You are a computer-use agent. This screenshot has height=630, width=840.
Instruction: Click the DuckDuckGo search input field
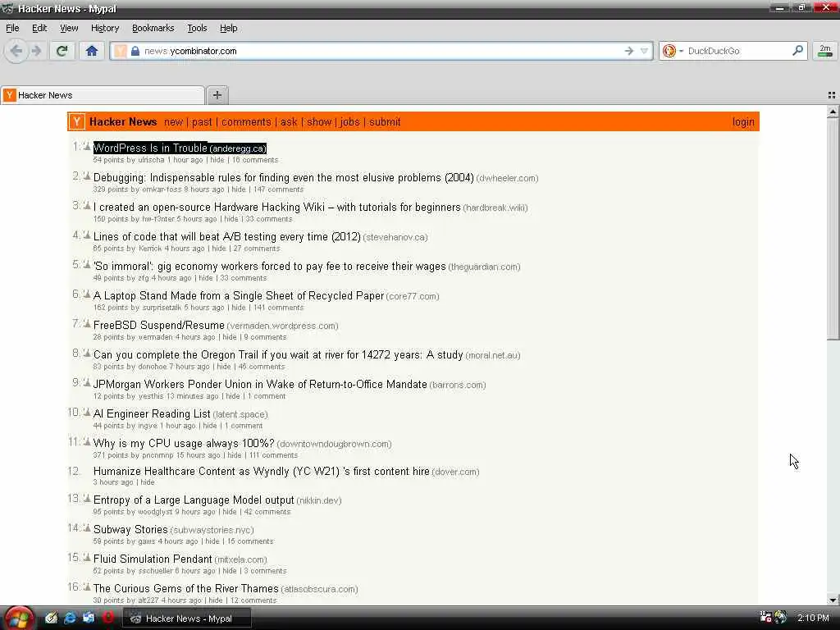(738, 51)
